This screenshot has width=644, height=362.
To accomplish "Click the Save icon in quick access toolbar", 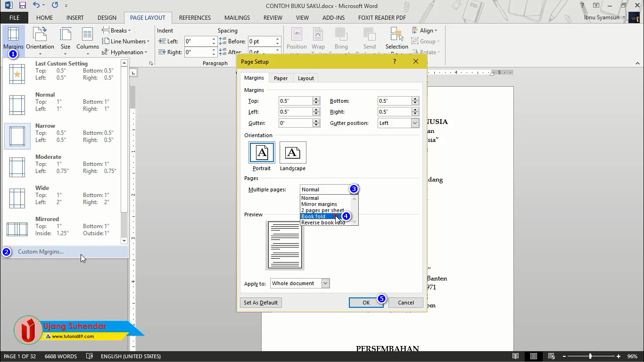I will coord(22,5).
